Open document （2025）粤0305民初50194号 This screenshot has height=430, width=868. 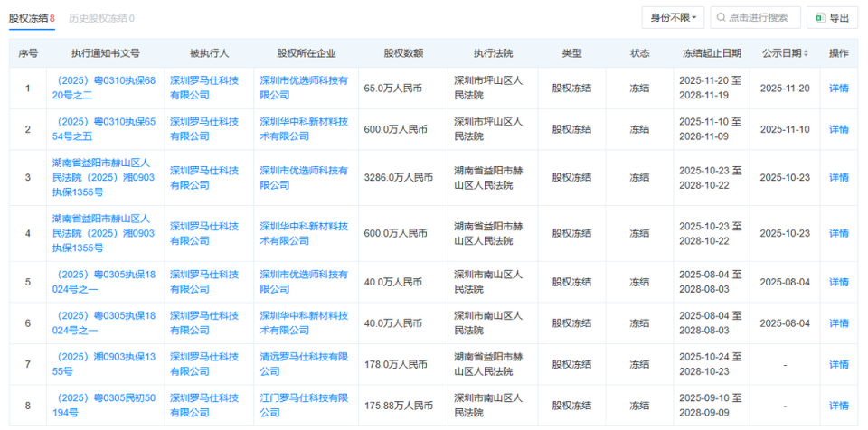coord(105,406)
